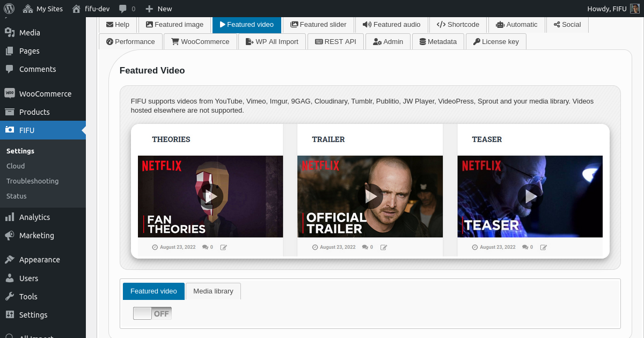The image size is (644, 338).
Task: Open the Shortcode tab
Action: [458, 25]
